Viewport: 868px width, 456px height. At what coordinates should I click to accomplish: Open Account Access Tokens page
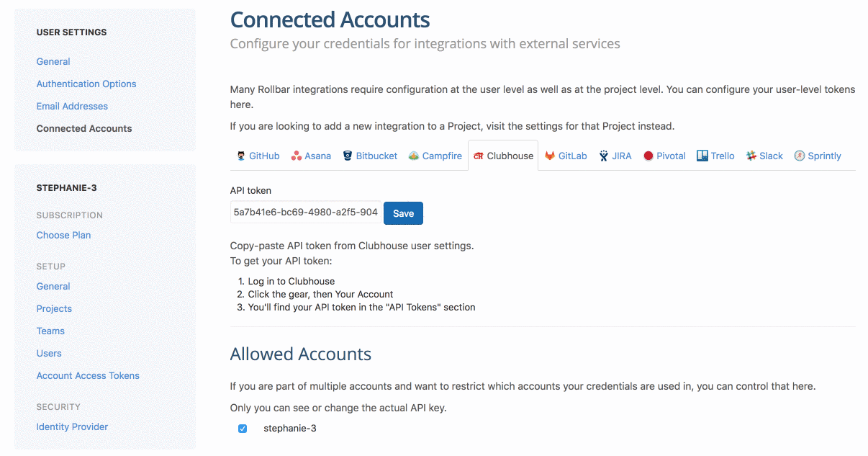tap(88, 375)
